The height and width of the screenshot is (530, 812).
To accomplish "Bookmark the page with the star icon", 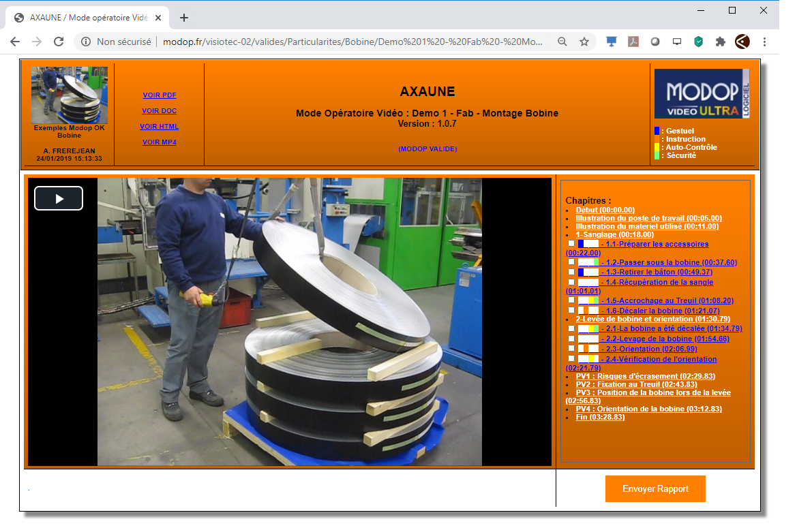I will point(584,42).
